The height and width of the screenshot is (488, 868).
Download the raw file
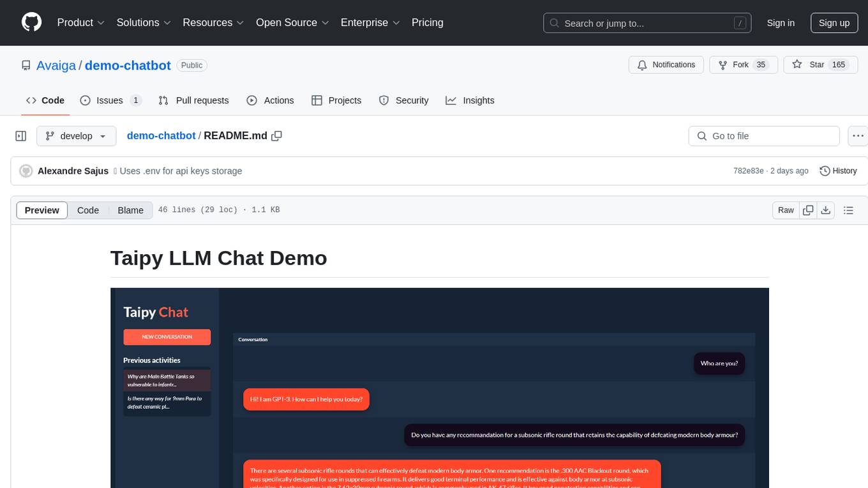825,210
